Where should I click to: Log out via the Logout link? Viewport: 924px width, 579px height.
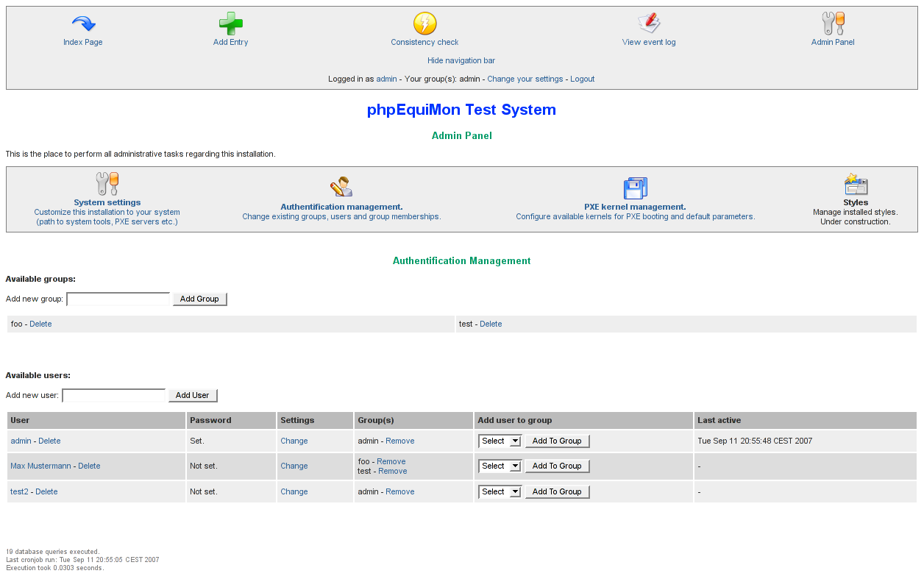click(582, 79)
